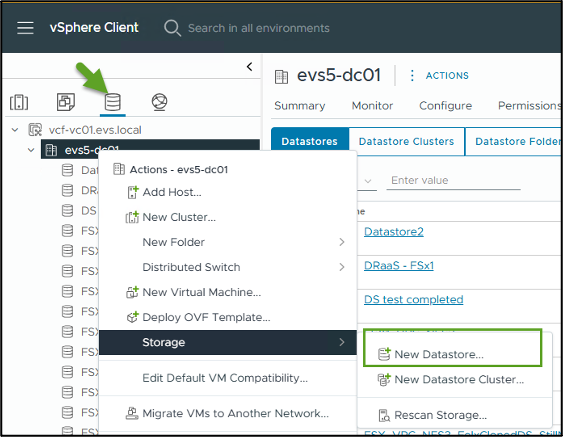Viewport: 564px width, 438px height.
Task: Open the DS test completed datastore link
Action: click(x=413, y=300)
